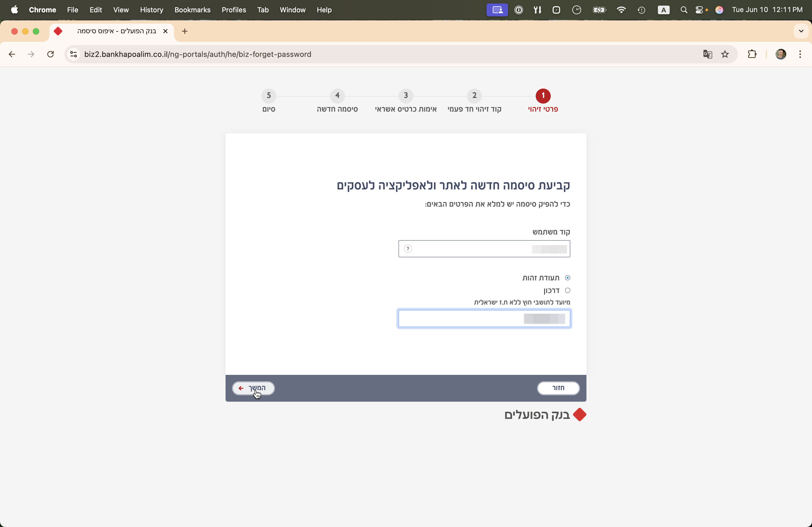Click the browser forward arrow

point(31,54)
